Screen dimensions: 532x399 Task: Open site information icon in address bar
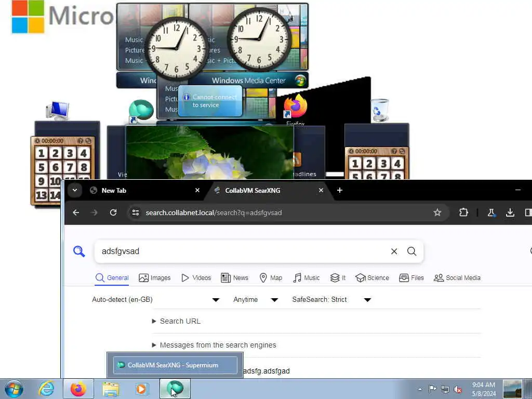coord(136,212)
